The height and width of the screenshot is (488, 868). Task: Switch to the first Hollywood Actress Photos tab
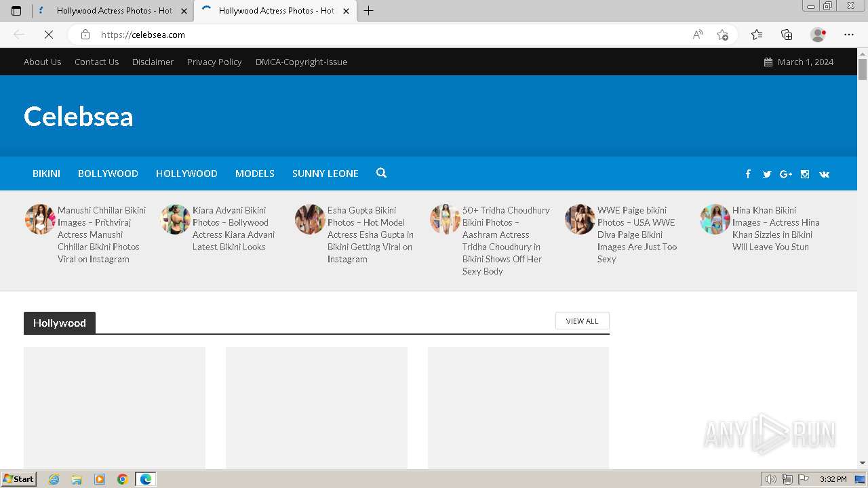[x=114, y=11]
